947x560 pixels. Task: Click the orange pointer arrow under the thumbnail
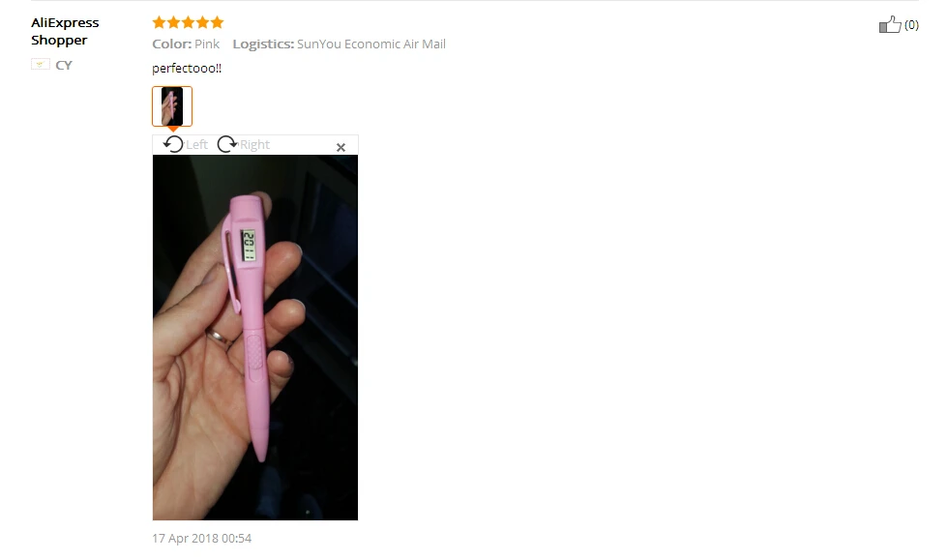tap(173, 130)
